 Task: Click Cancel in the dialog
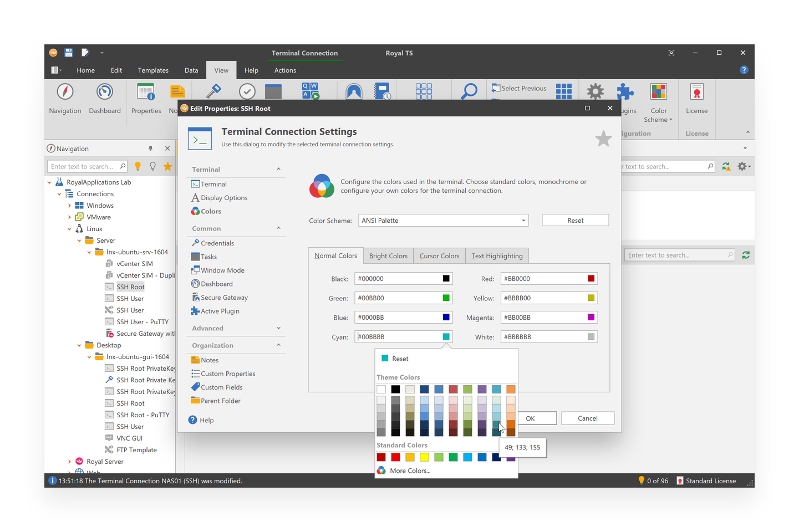587,418
